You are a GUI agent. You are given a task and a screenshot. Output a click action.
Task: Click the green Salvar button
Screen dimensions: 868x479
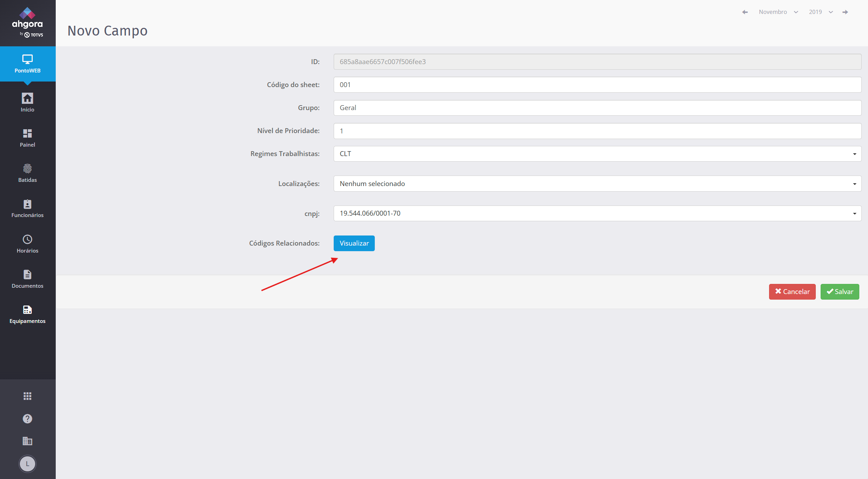tap(839, 292)
